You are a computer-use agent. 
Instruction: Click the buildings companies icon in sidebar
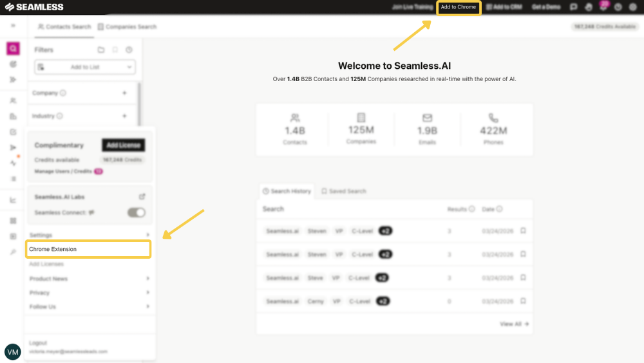coord(13,116)
